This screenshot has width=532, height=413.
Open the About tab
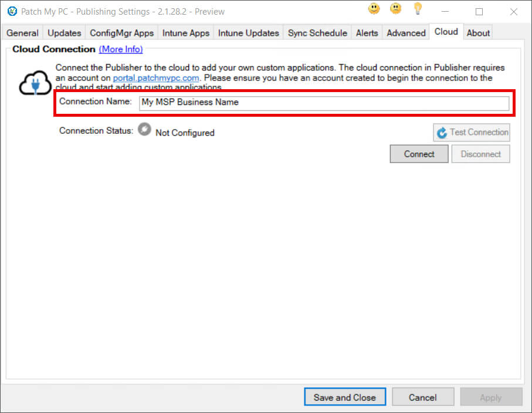[478, 33]
